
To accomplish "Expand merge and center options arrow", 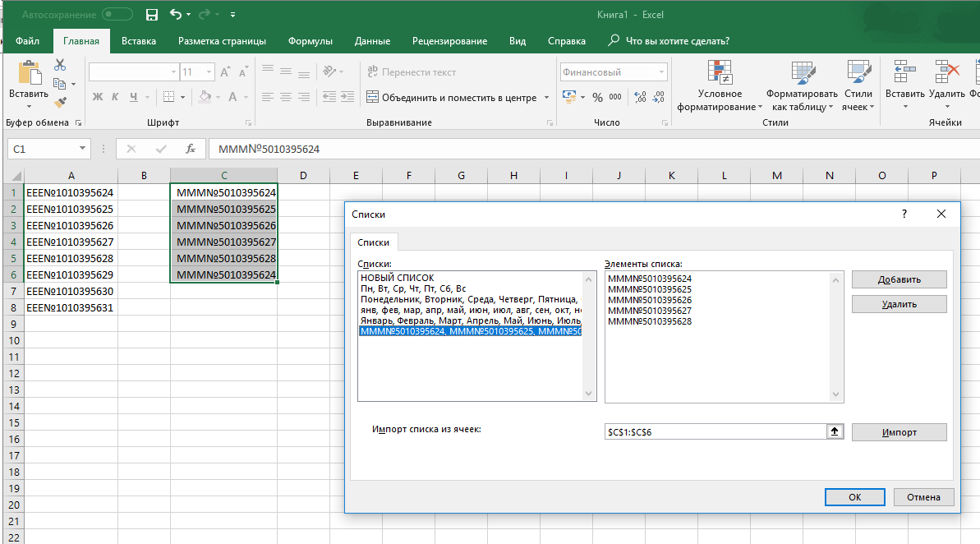I will (x=546, y=97).
